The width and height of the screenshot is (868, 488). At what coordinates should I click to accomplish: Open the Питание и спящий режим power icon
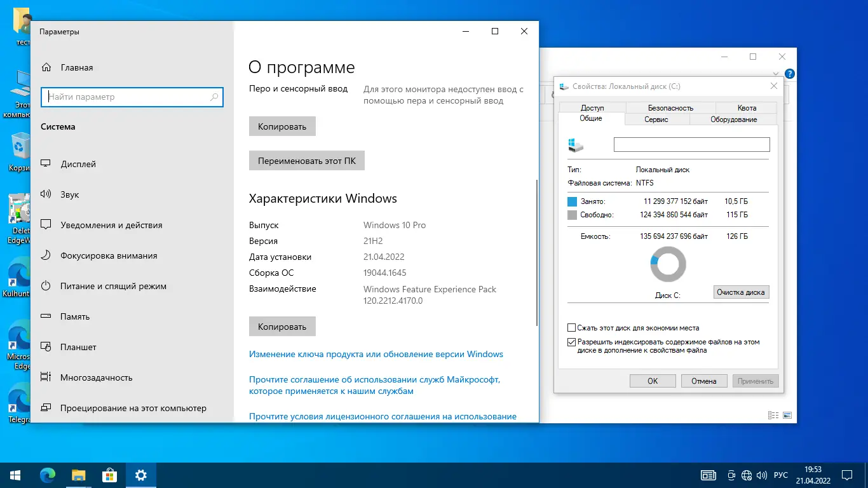(46, 286)
